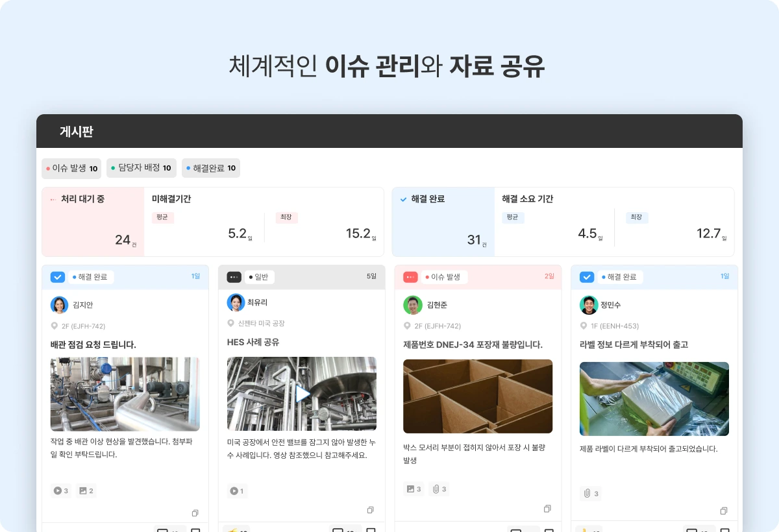The width and height of the screenshot is (779, 532).
Task: Open the 게시판 board header
Action: [x=389, y=132]
